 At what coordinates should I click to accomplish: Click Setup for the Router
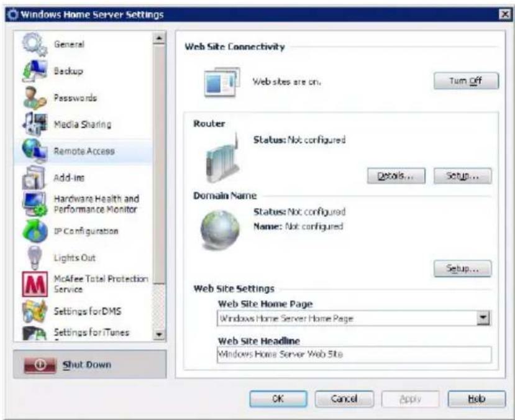[462, 176]
